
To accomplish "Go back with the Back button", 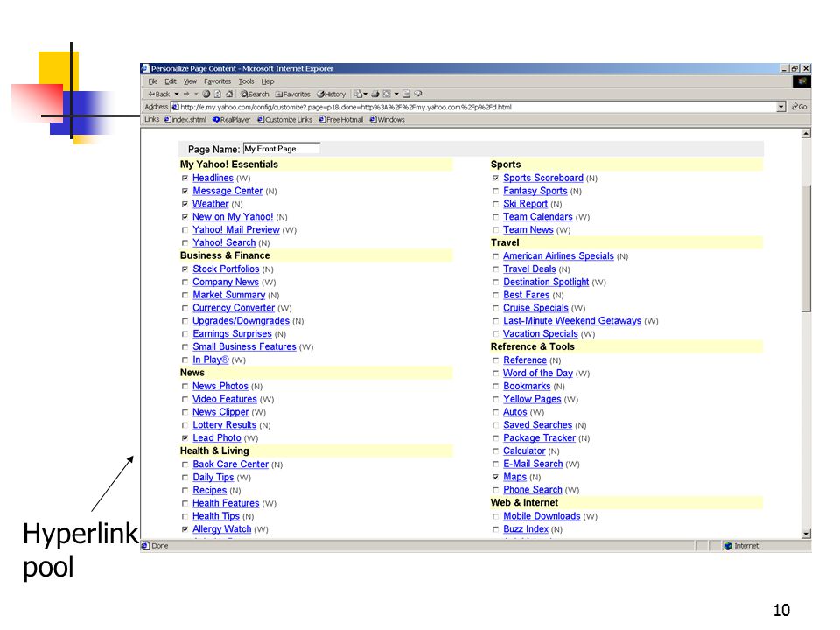I will tap(159, 94).
